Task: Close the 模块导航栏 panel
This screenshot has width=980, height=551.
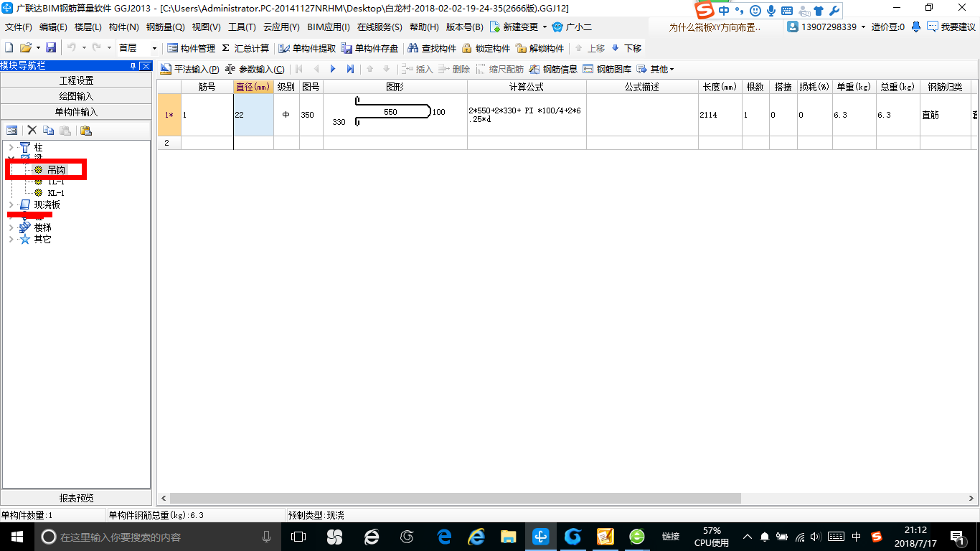Action: (x=146, y=66)
